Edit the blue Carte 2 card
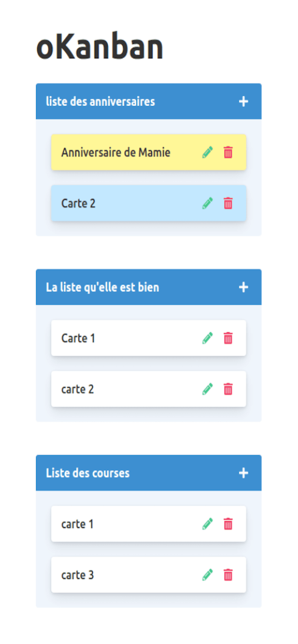The height and width of the screenshot is (644, 298). (207, 203)
